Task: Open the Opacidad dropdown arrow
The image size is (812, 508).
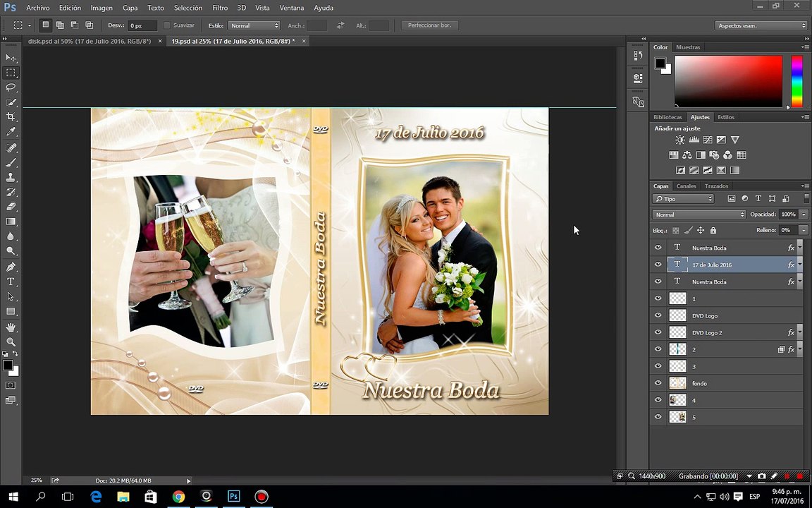Action: coord(804,214)
